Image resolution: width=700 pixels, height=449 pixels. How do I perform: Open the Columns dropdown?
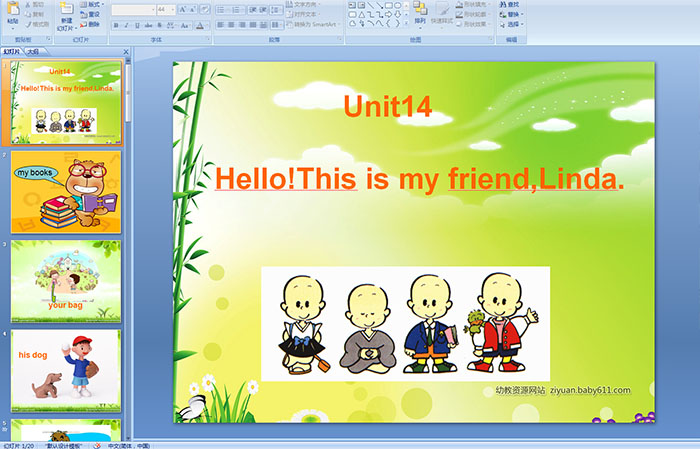[276, 25]
